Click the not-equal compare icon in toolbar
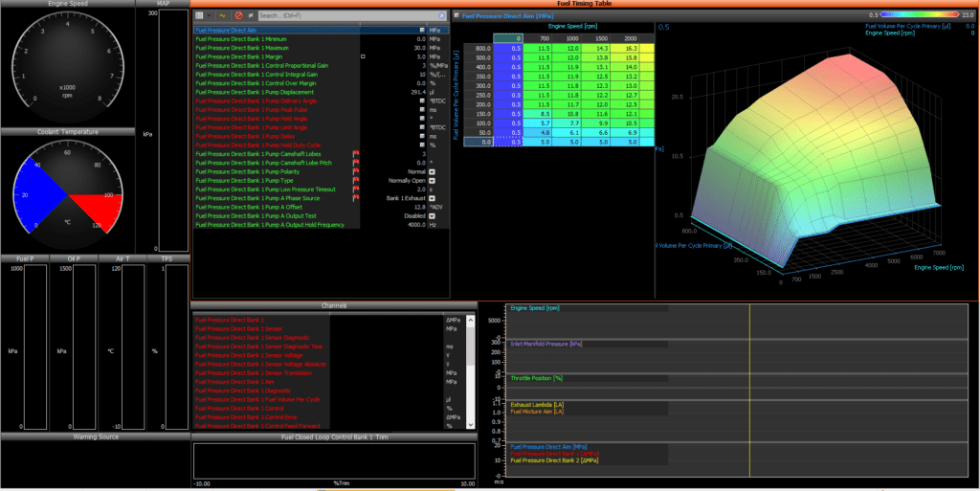Image resolution: width=980 pixels, height=491 pixels. click(x=252, y=15)
